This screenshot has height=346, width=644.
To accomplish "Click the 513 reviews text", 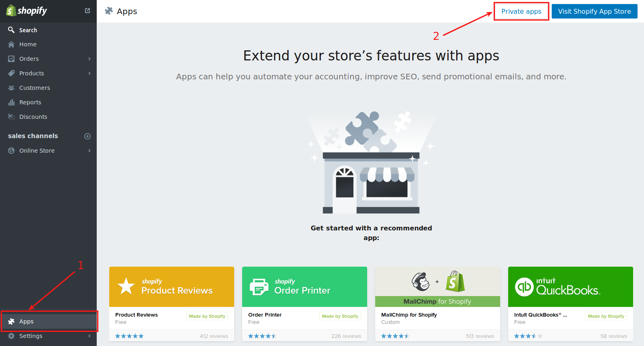I will [480, 336].
